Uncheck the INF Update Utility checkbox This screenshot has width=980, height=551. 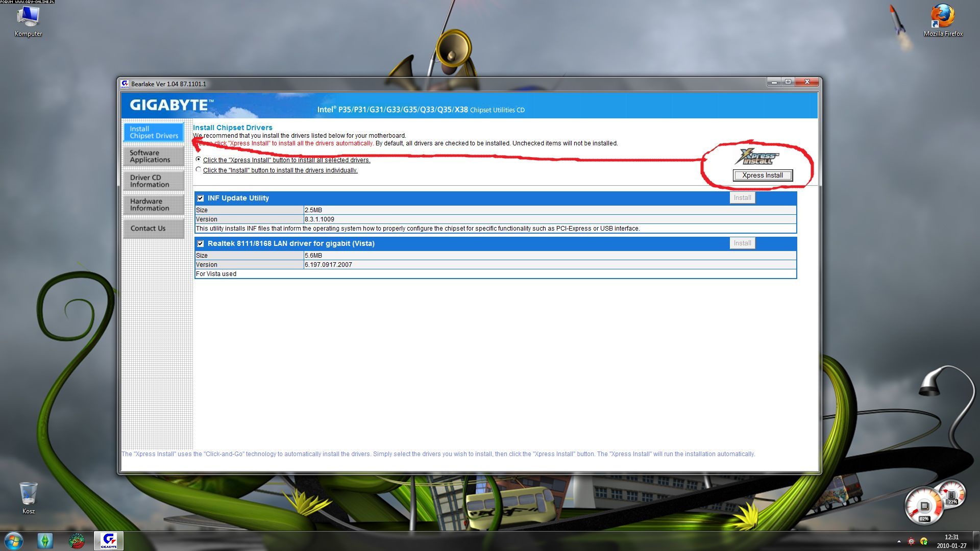pos(201,198)
